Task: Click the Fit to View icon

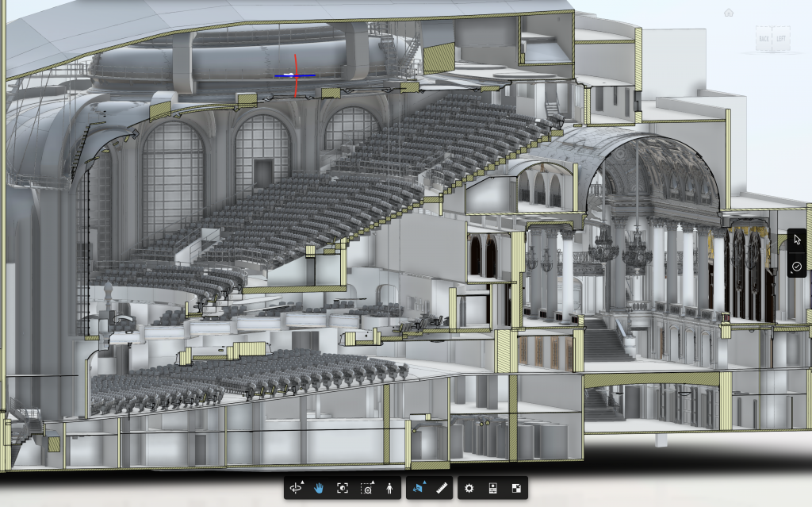Action: point(343,489)
